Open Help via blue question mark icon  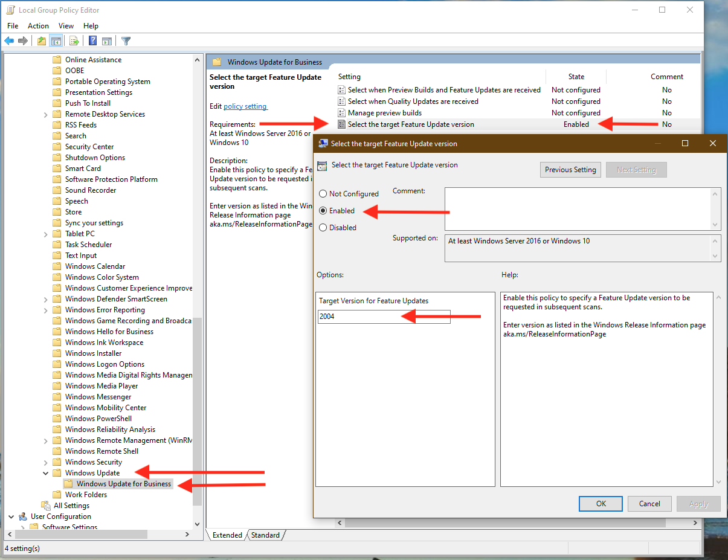click(93, 41)
